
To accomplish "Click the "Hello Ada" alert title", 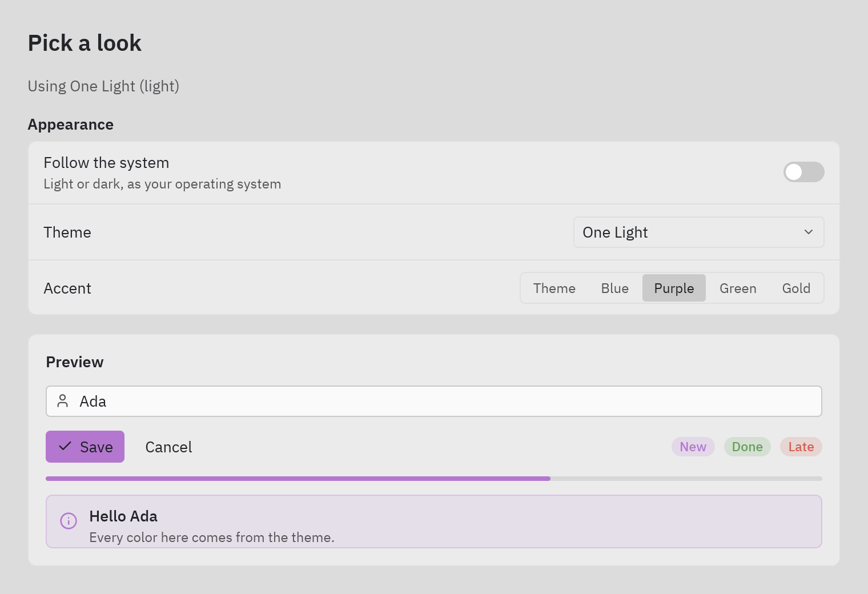I will (123, 516).
